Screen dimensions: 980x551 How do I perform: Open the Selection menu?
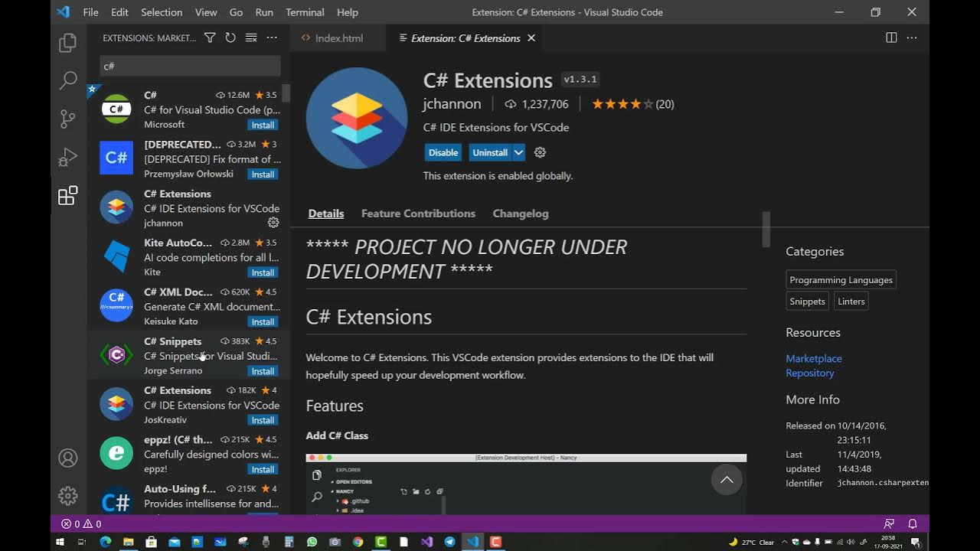(162, 12)
